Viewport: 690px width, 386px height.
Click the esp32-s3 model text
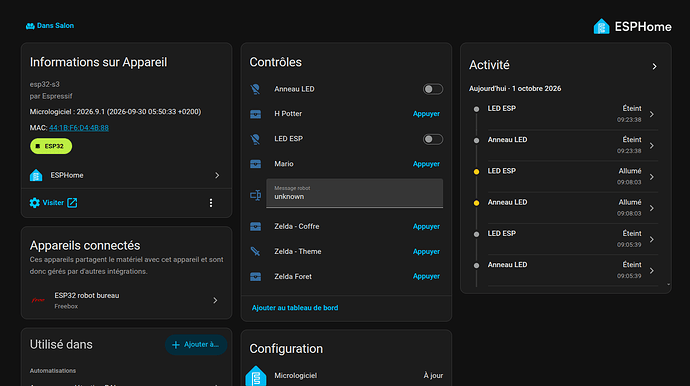click(44, 84)
